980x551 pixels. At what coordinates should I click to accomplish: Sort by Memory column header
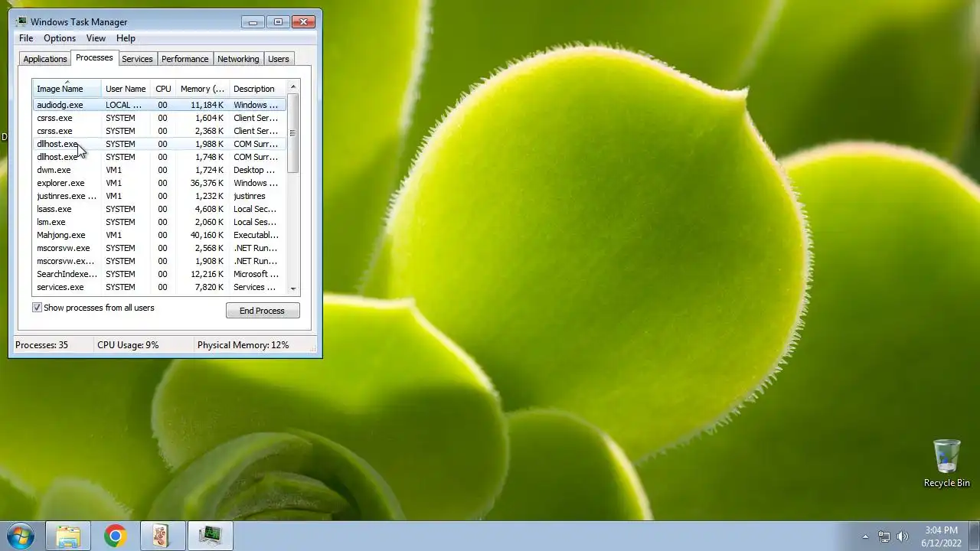coord(202,89)
